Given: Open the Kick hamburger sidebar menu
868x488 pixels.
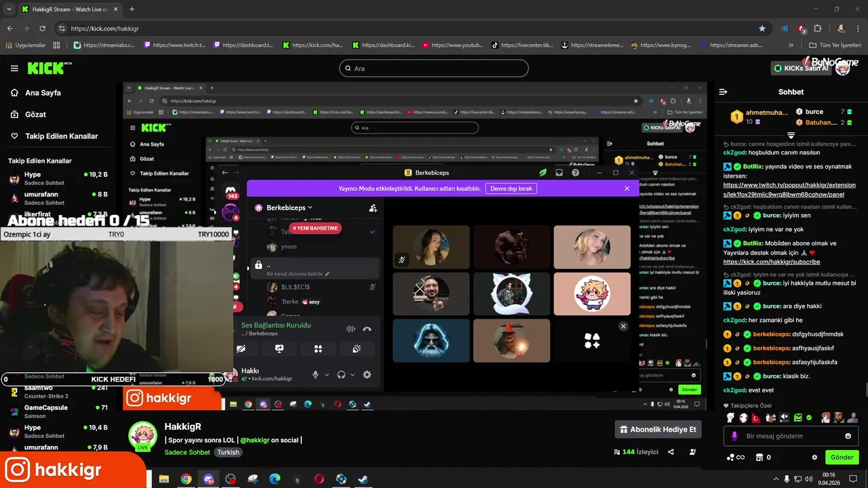Looking at the screenshot, I should click(x=14, y=68).
